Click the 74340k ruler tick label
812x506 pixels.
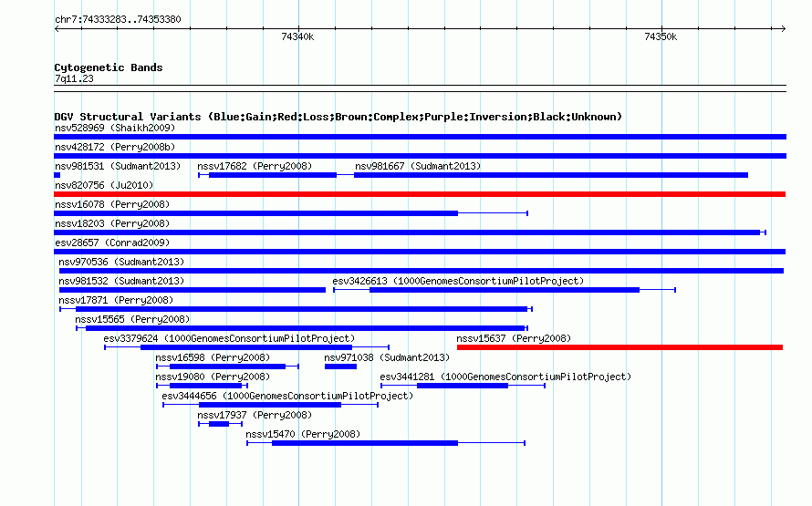click(x=297, y=36)
